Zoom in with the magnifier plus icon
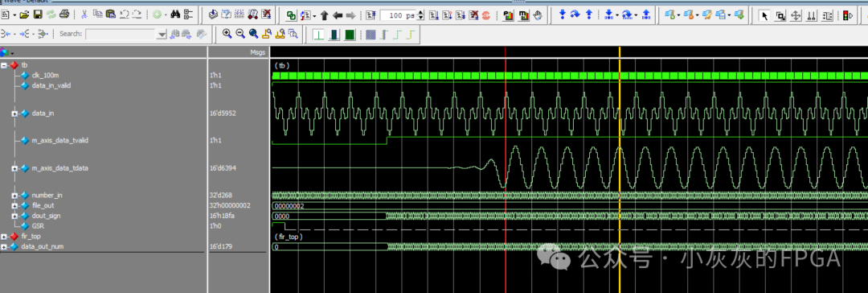Image resolution: width=868 pixels, height=293 pixels. coord(227,34)
